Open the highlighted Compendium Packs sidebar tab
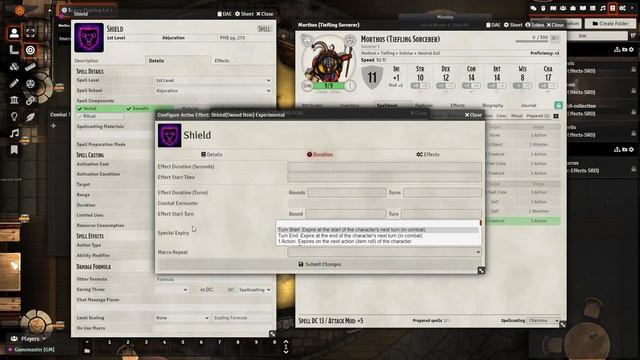 612,8
